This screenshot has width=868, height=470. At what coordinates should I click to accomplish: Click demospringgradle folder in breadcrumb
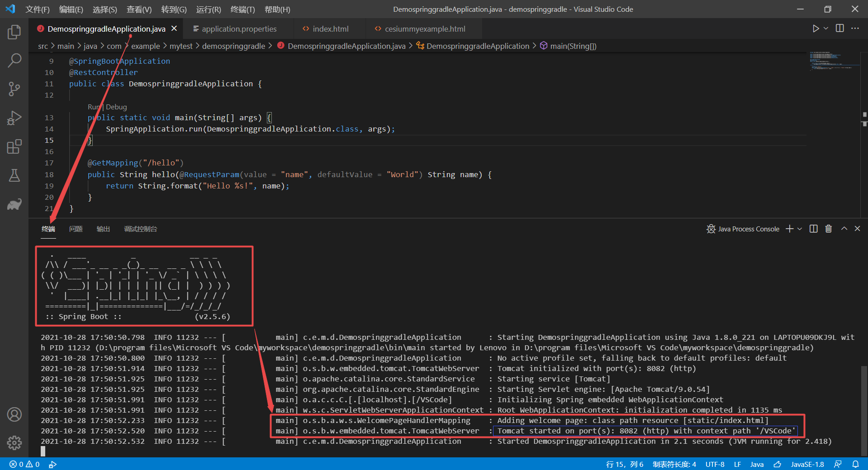(233, 46)
